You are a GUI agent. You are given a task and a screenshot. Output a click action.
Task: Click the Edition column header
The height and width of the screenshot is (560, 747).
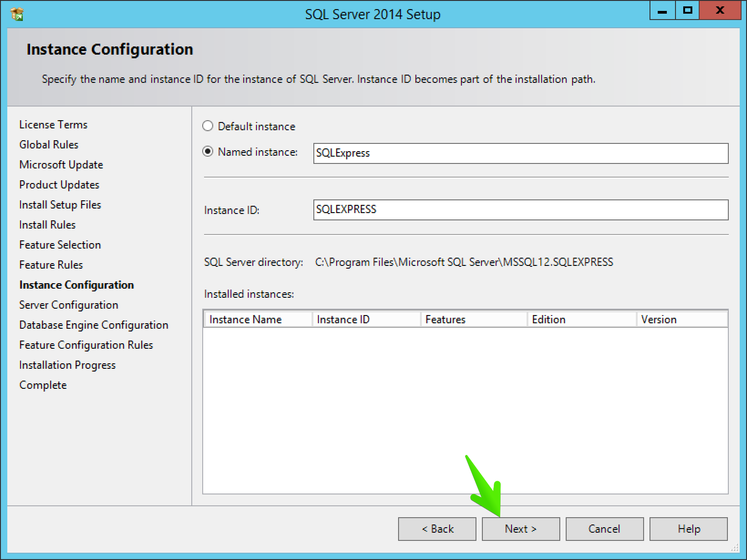pos(582,320)
